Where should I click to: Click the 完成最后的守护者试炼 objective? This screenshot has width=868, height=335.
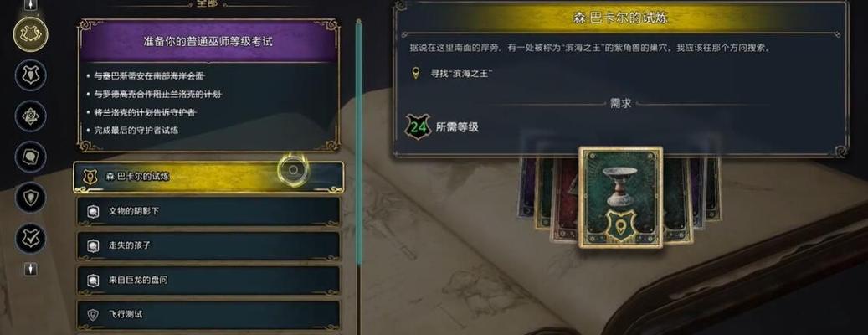coord(136,131)
